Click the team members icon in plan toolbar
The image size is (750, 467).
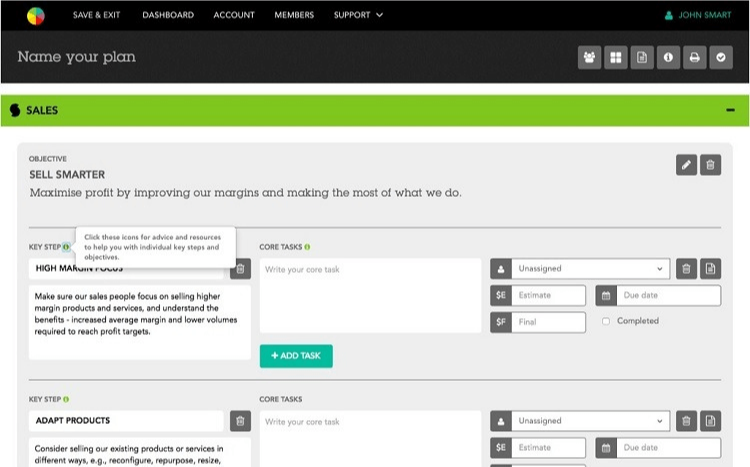(590, 58)
